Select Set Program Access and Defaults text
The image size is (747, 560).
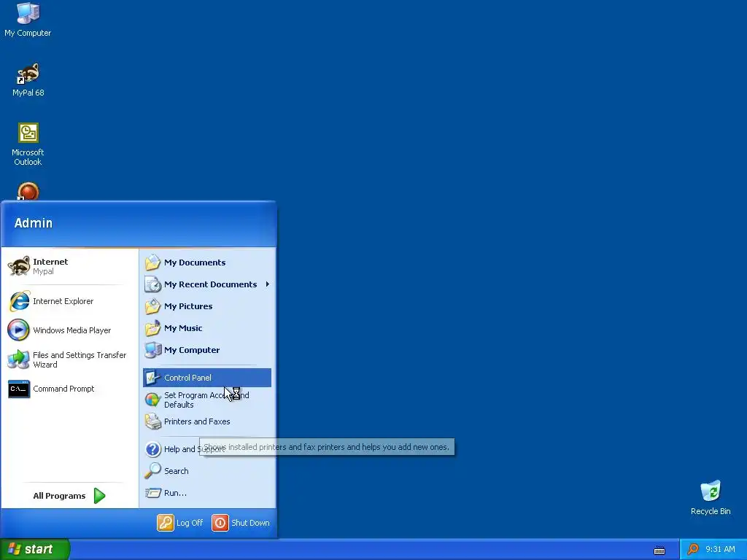206,400
